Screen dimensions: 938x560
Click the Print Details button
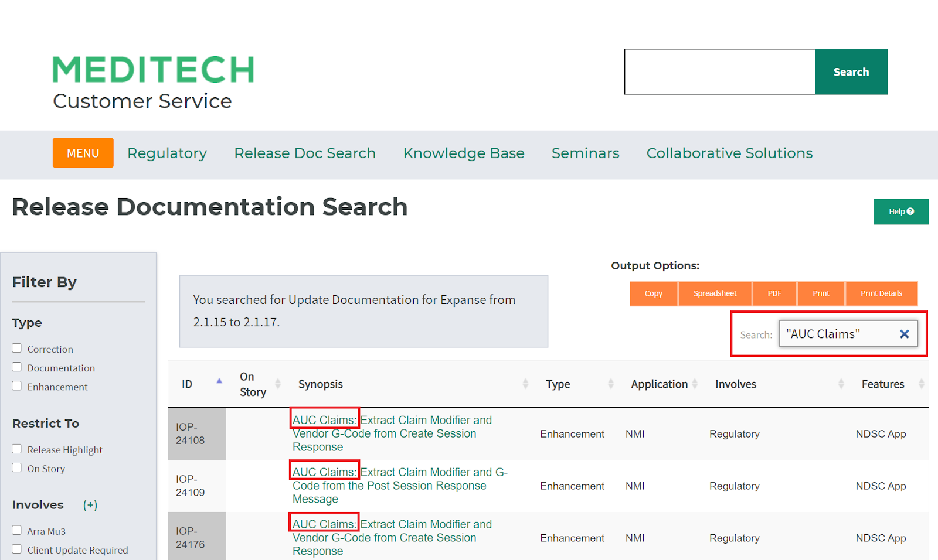click(x=881, y=293)
